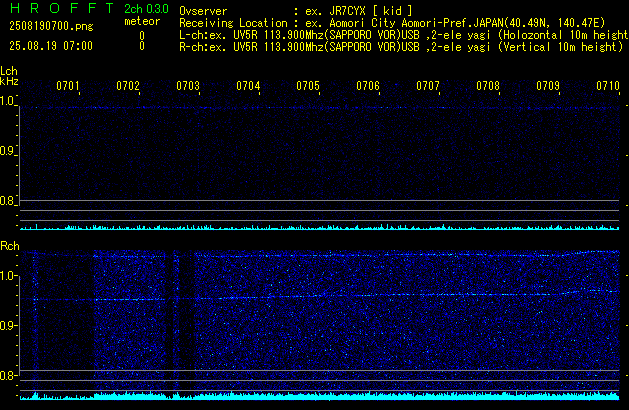
Task: Click the 0 beside the 07:00 timestamp
Action: [142, 46]
